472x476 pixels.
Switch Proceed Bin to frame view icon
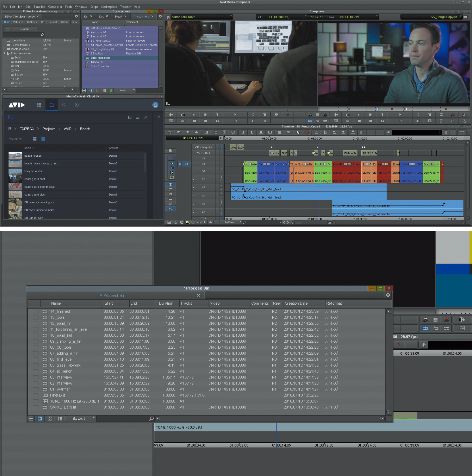pyautogui.click(x=50, y=418)
